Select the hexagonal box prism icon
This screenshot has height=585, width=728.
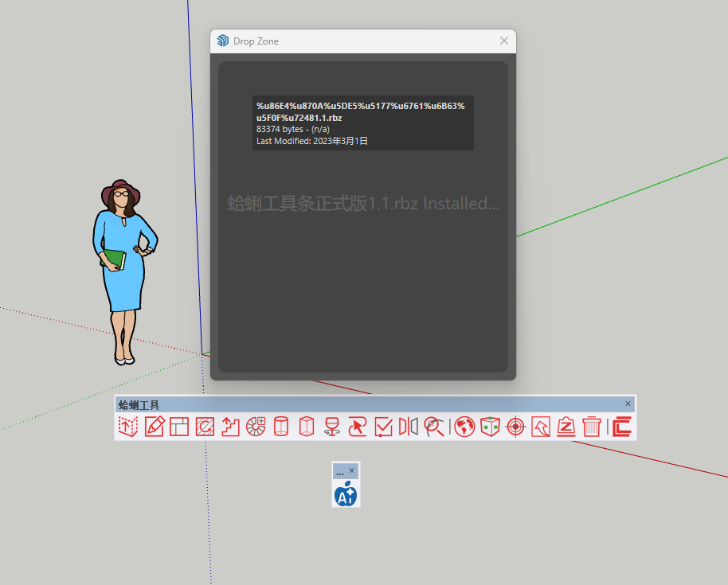point(307,427)
